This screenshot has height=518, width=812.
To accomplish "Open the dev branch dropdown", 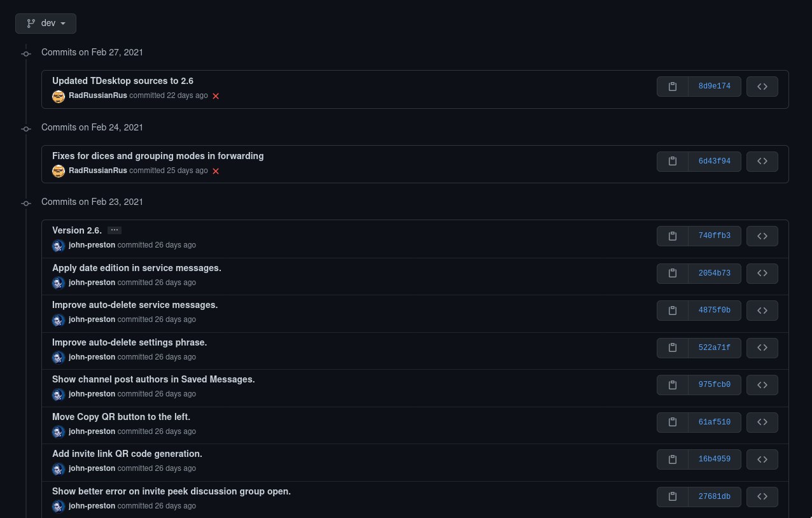I will tap(46, 24).
